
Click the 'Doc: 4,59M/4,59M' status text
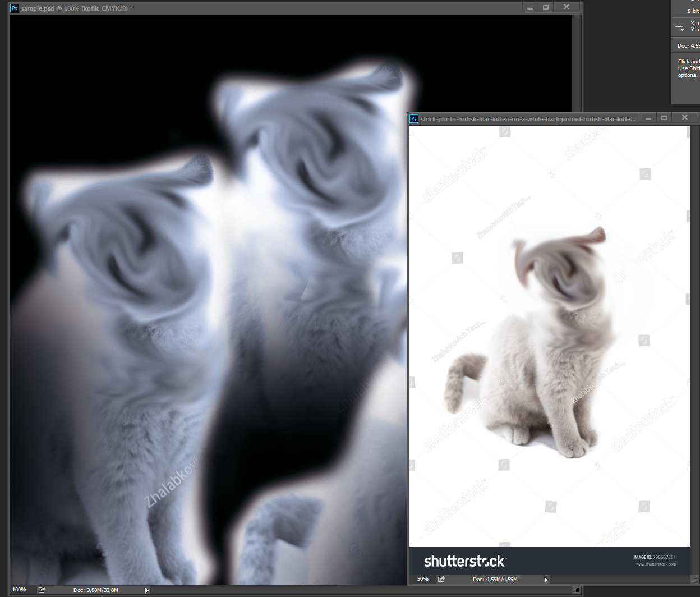[x=495, y=580]
